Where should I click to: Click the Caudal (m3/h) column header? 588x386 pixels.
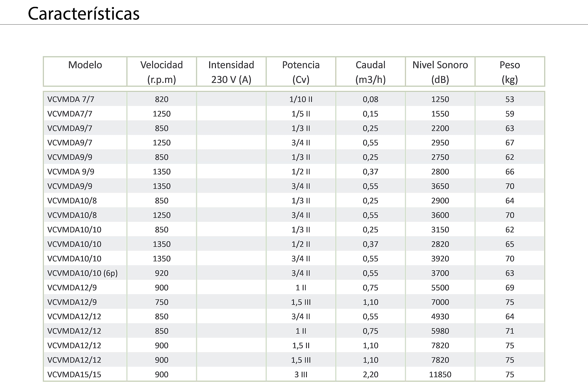click(x=370, y=72)
